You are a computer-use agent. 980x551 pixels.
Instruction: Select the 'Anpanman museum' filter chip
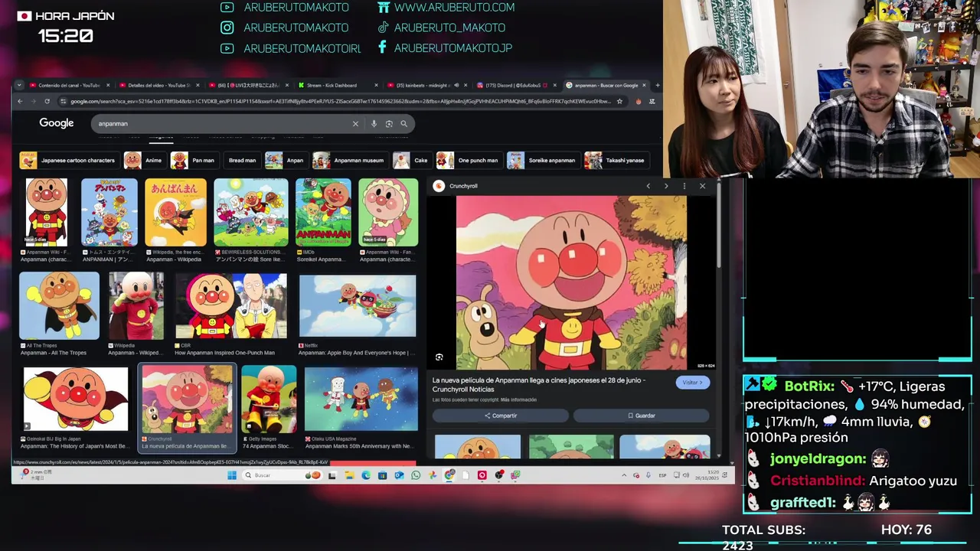click(349, 160)
